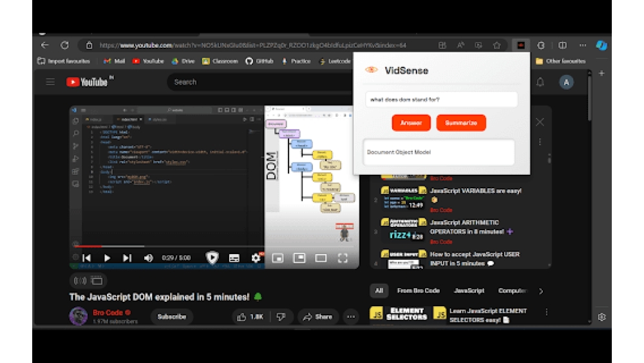Image resolution: width=644 pixels, height=363 pixels.
Task: Open Bro Code channel avatar
Action: [x=79, y=316]
